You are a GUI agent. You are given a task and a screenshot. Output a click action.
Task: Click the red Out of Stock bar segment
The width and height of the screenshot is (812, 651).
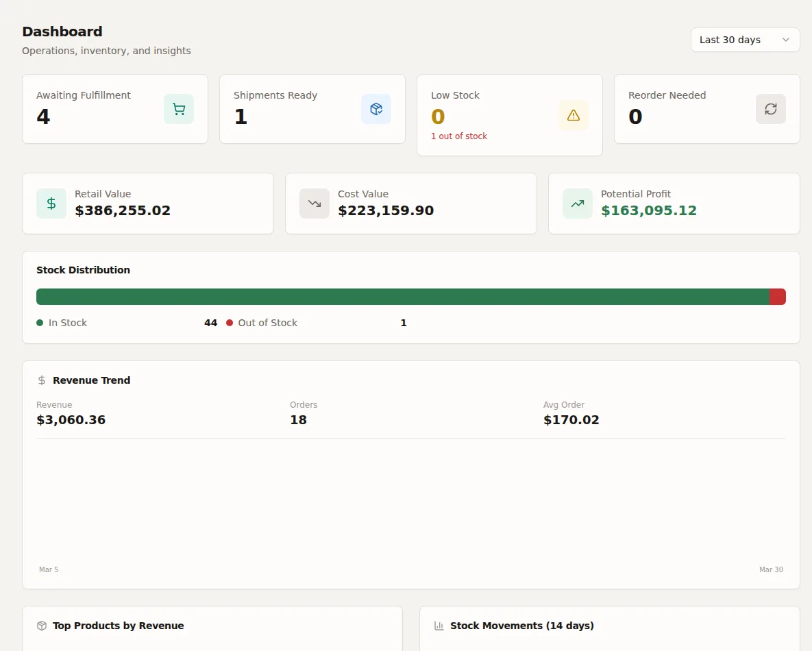coord(778,297)
